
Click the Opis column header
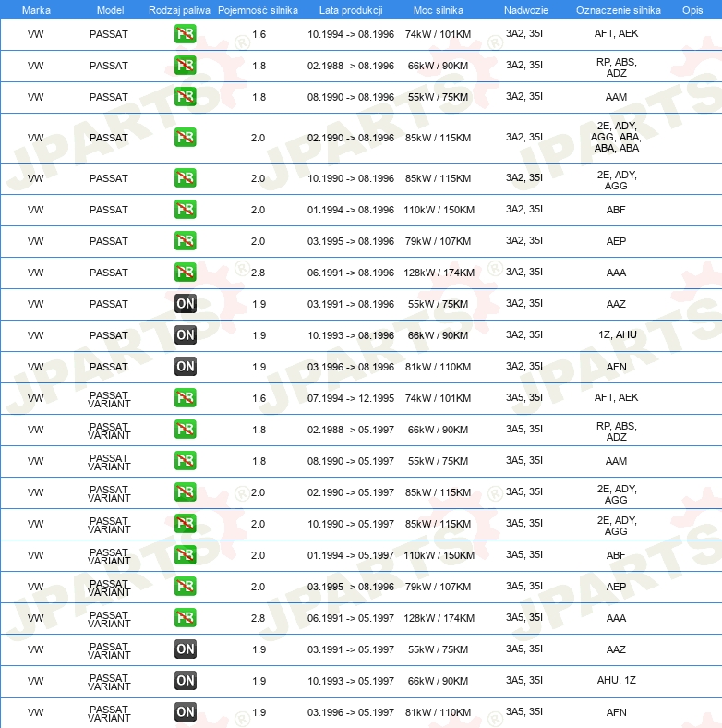(x=692, y=10)
